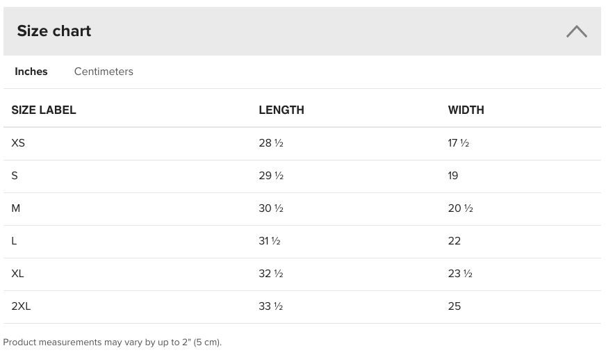Select the M size row label
Viewport: 606px width, 364px height.
pos(16,208)
